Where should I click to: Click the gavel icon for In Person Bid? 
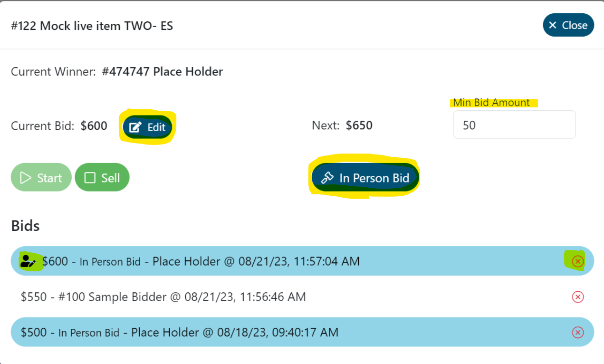click(x=327, y=178)
